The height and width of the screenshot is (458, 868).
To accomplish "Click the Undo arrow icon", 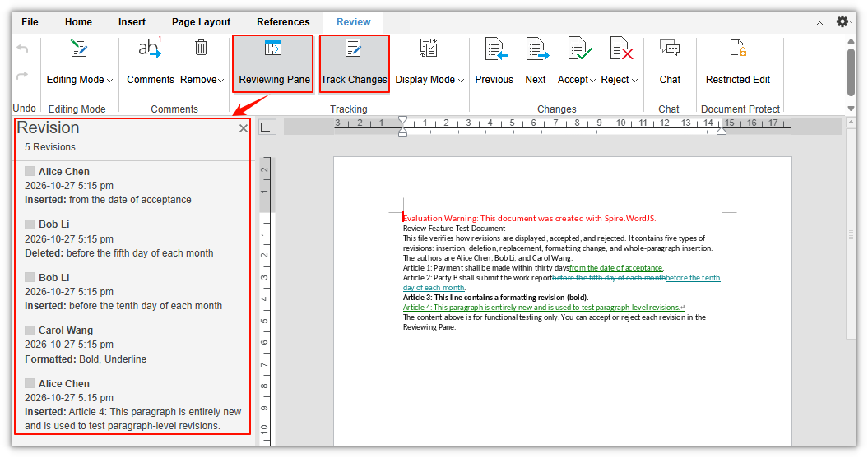I will click(x=22, y=49).
